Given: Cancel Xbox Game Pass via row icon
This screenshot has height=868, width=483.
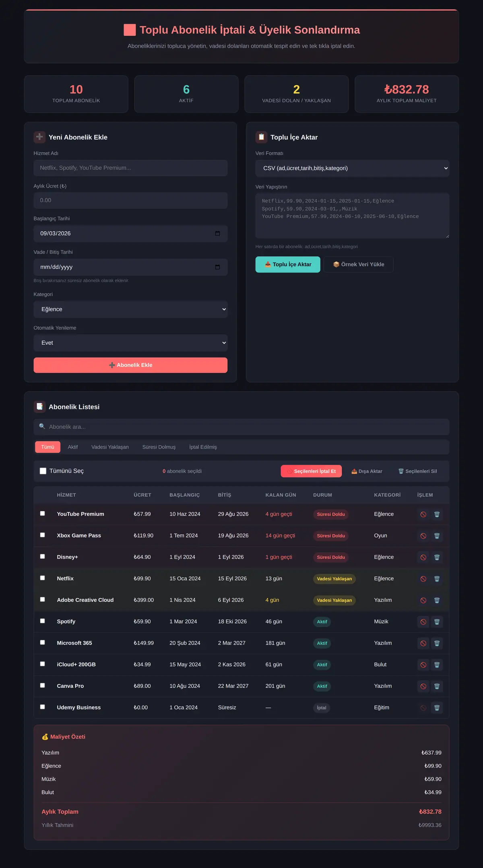Looking at the screenshot, I should (x=423, y=536).
